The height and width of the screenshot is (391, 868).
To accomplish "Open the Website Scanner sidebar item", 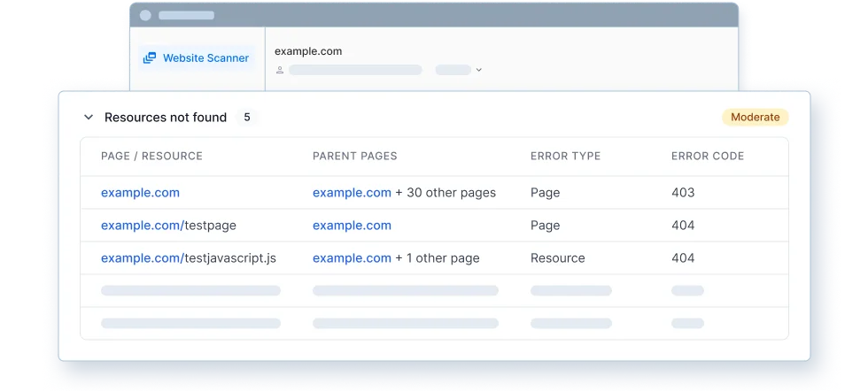I will pos(197,58).
